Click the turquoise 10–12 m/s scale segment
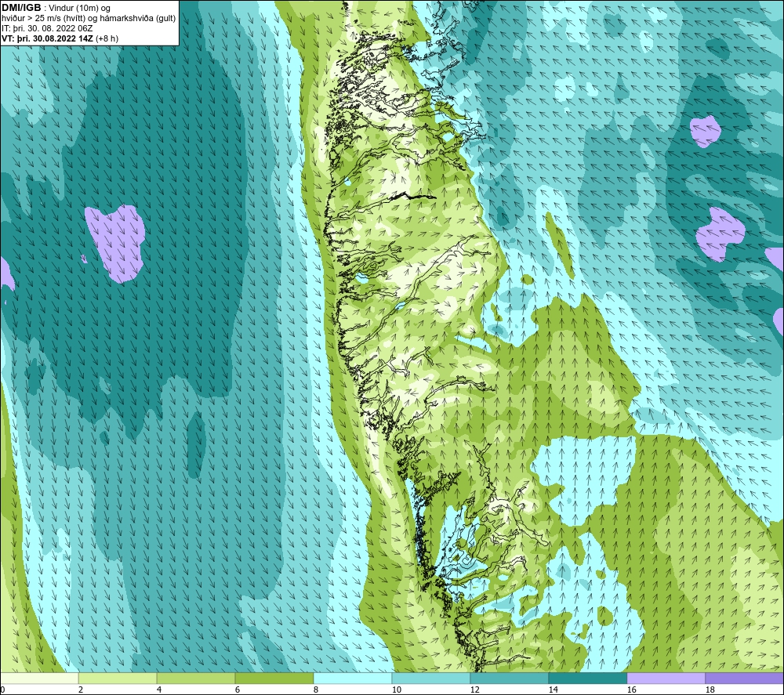This screenshot has width=784, height=695. pos(431,678)
